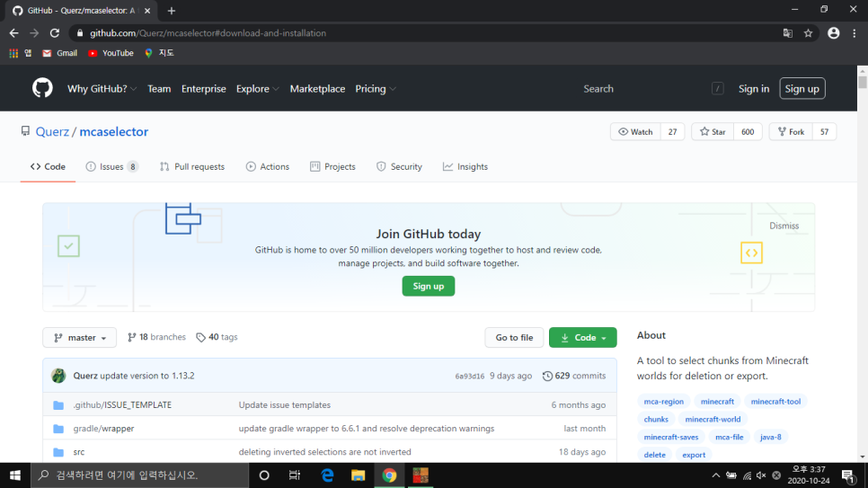Expand the master branch dropdown

point(79,337)
